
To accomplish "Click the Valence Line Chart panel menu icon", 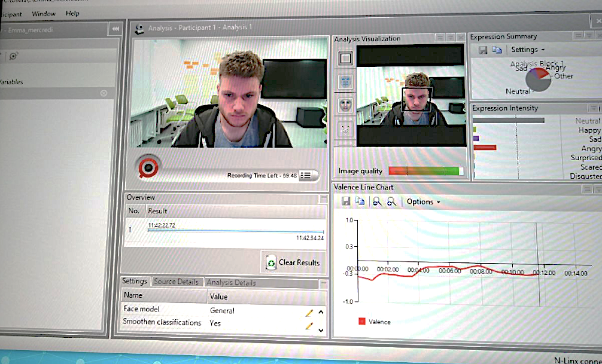I will 587,188.
